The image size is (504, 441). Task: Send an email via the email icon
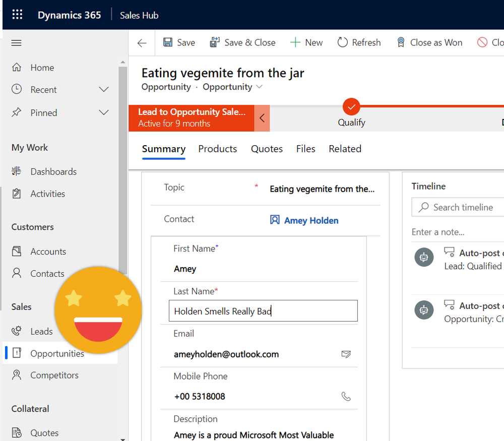[346, 354]
